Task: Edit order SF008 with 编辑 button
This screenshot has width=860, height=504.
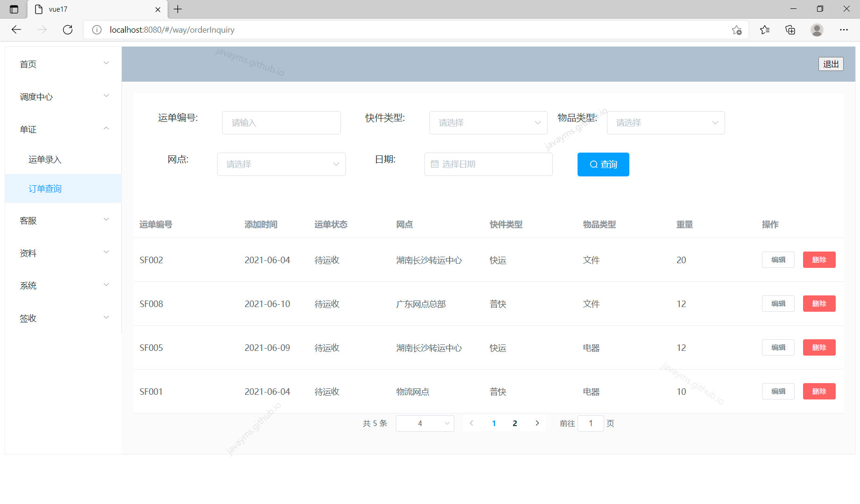Action: [778, 304]
